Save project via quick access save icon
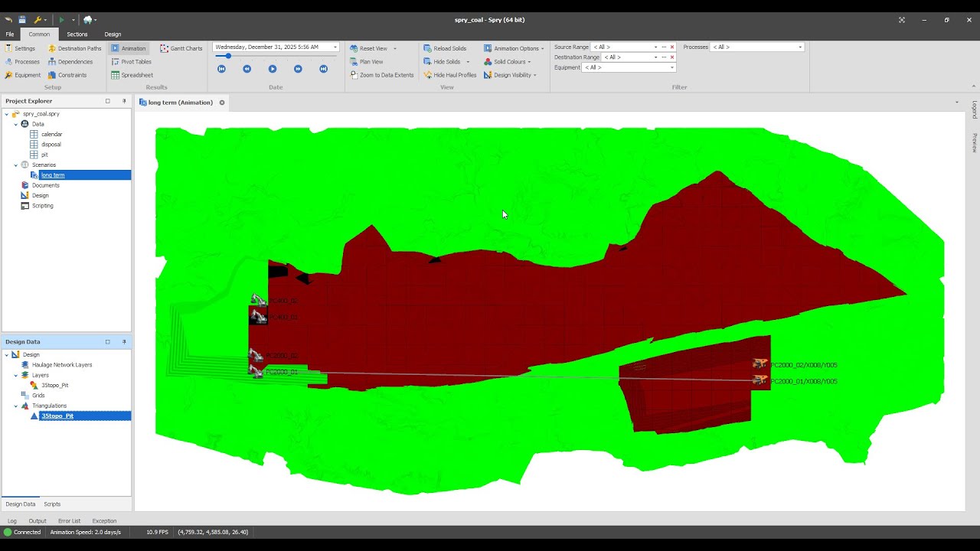The image size is (980, 551). pyautogui.click(x=22, y=20)
